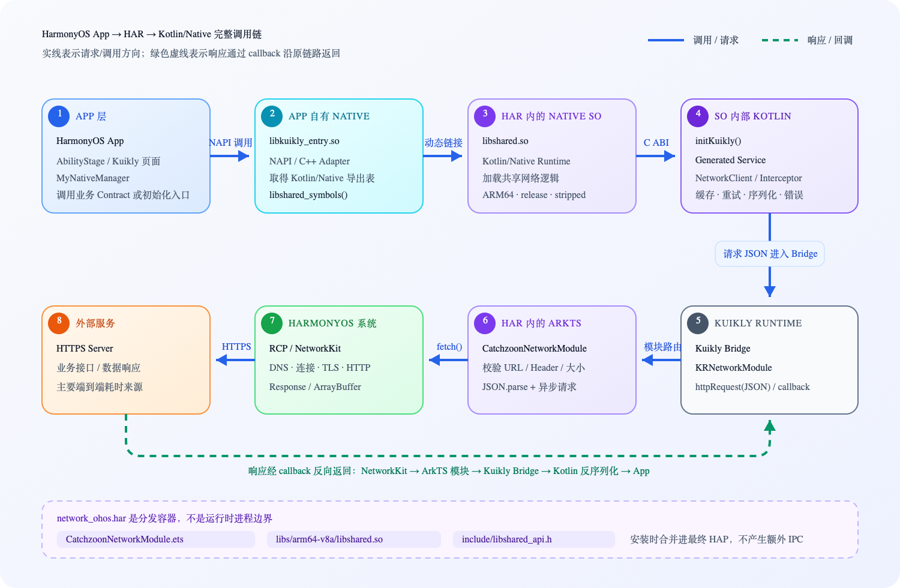This screenshot has height=588, width=900.
Task: Select the orange number 8 badge beside 外部服务
Action: (x=59, y=323)
